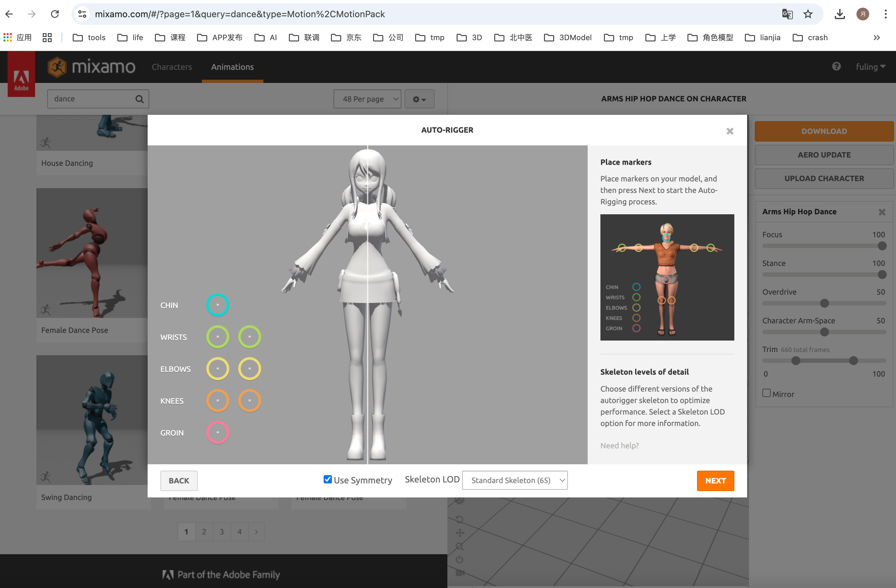Adjust the Character Arm-Space slider handle
The width and height of the screenshot is (896, 588).
pos(824,332)
